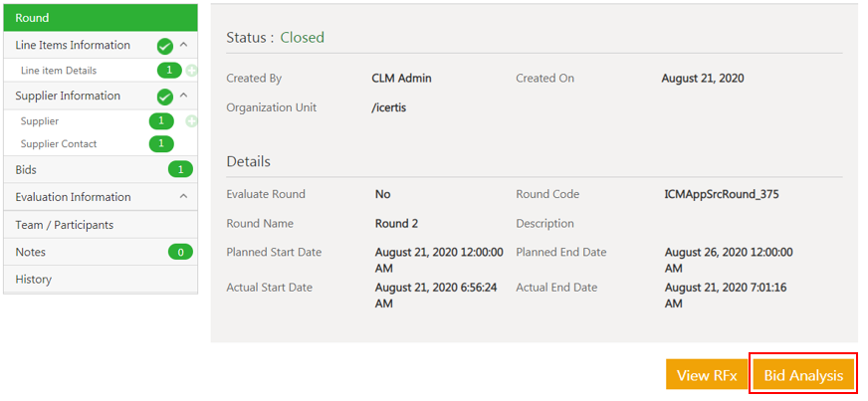Click the View RFx button
Image resolution: width=868 pixels, height=401 pixels.
pyautogui.click(x=706, y=375)
